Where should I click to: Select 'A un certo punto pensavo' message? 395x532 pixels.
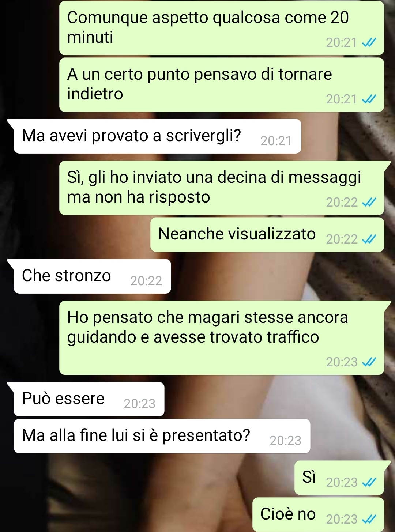(x=222, y=84)
